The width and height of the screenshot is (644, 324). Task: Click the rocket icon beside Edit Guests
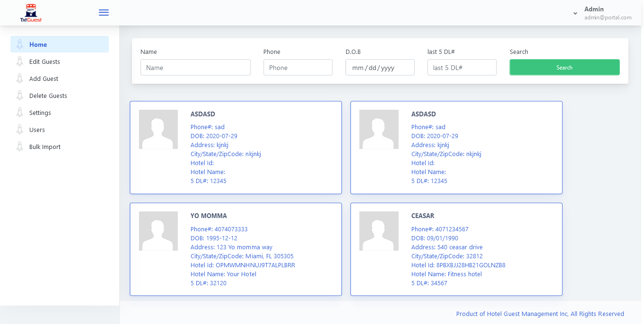pyautogui.click(x=19, y=61)
